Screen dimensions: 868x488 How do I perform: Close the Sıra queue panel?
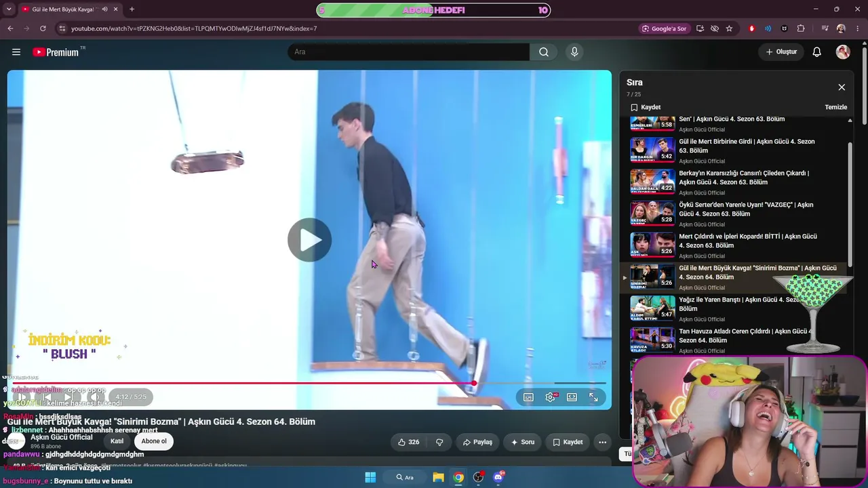(842, 87)
